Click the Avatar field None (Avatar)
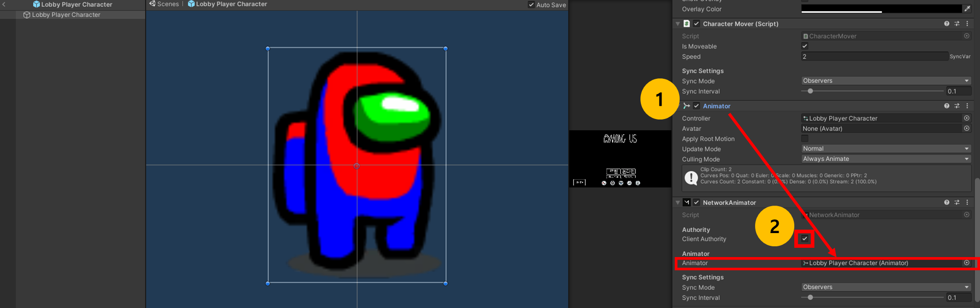Image resolution: width=980 pixels, height=308 pixels. coord(882,129)
